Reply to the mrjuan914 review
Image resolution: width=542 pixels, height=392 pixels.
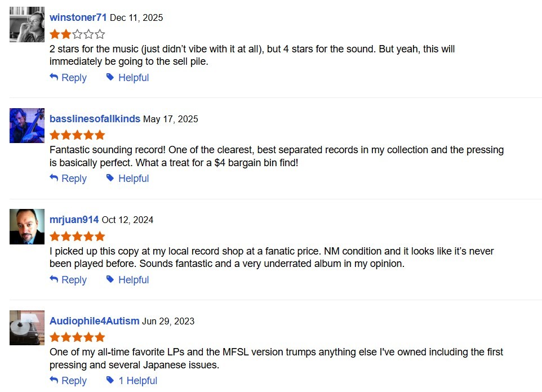[x=74, y=280]
